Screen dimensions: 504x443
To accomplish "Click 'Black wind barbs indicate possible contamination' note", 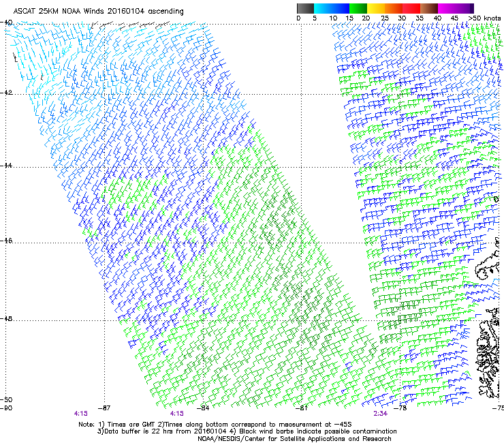I will (x=318, y=431).
